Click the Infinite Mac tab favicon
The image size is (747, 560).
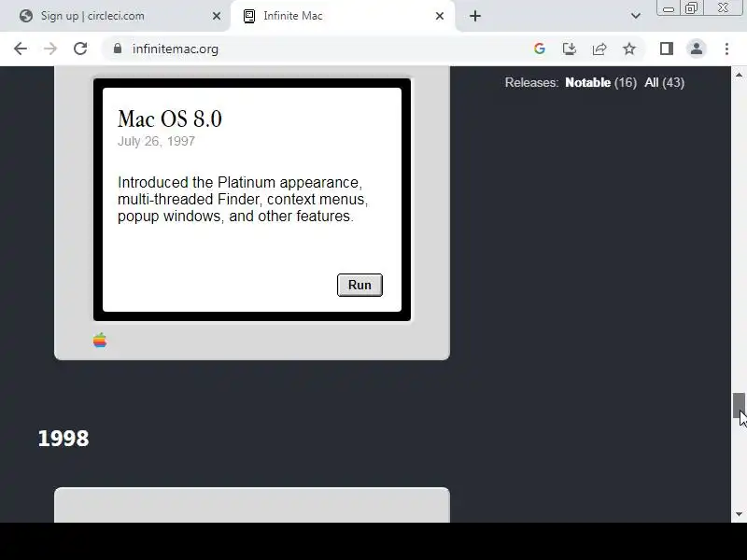(x=249, y=16)
